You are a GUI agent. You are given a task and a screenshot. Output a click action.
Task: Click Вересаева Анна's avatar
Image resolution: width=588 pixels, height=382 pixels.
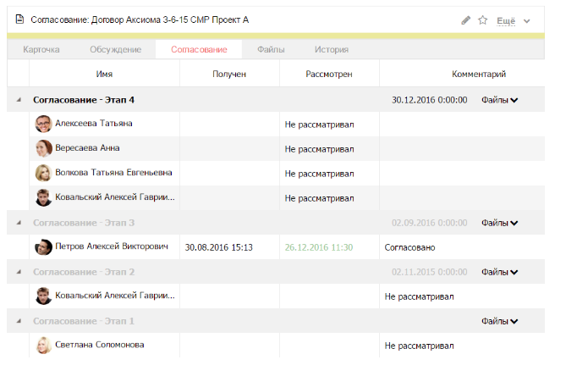click(x=43, y=148)
